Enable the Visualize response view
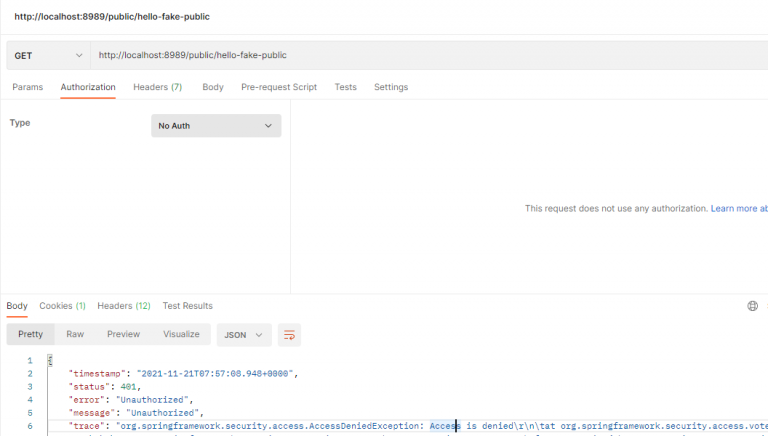Image resolution: width=768 pixels, height=436 pixels. pos(181,334)
